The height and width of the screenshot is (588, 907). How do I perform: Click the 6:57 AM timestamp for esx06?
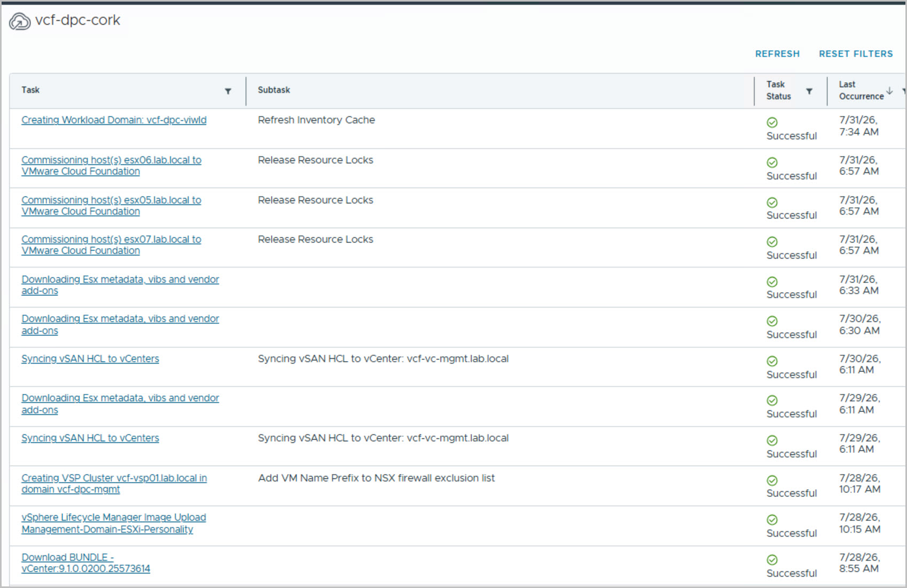tap(859, 166)
